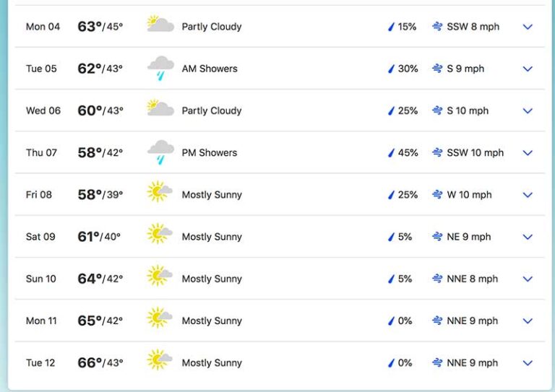Click the PM Showers description text

click(x=210, y=153)
